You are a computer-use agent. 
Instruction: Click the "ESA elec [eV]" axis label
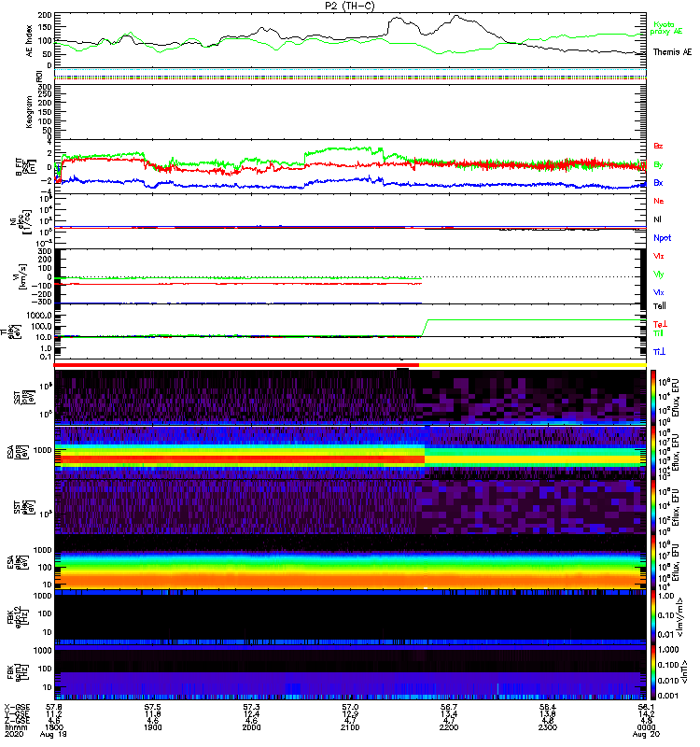(17, 562)
